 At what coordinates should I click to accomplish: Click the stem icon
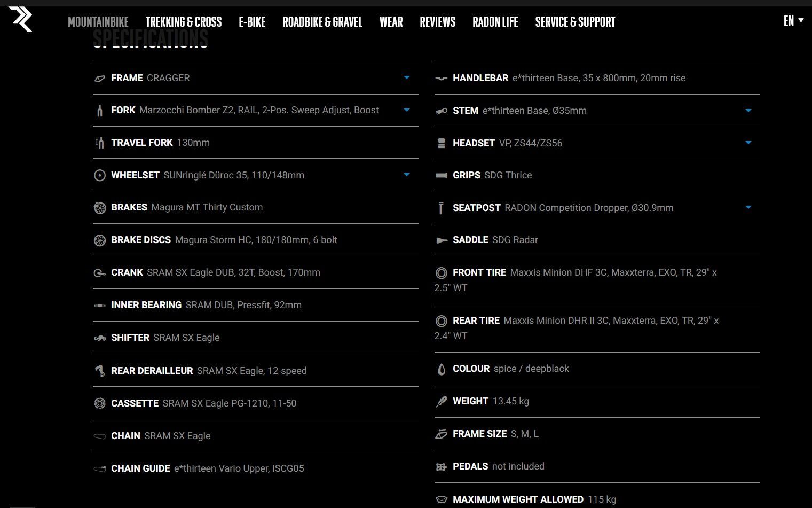click(442, 111)
